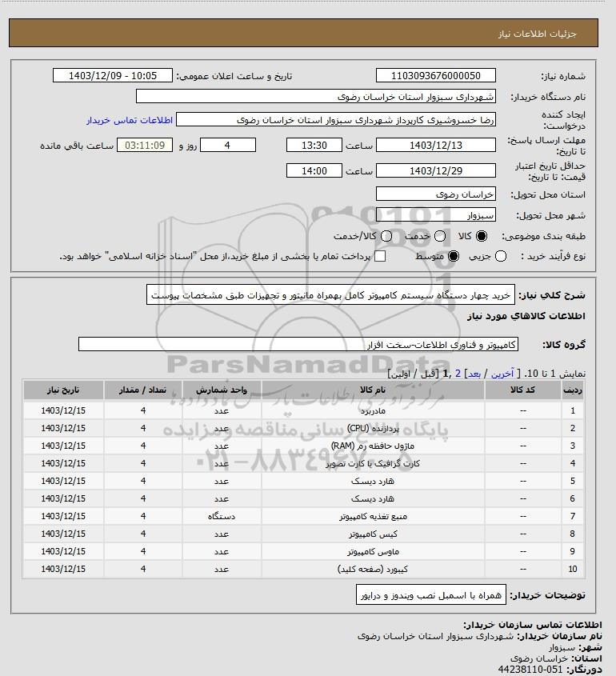Image resolution: width=616 pixels, height=676 pixels.
Task: Select the کارت گرافیک یا کارت تصویر row
Action: (x=303, y=463)
